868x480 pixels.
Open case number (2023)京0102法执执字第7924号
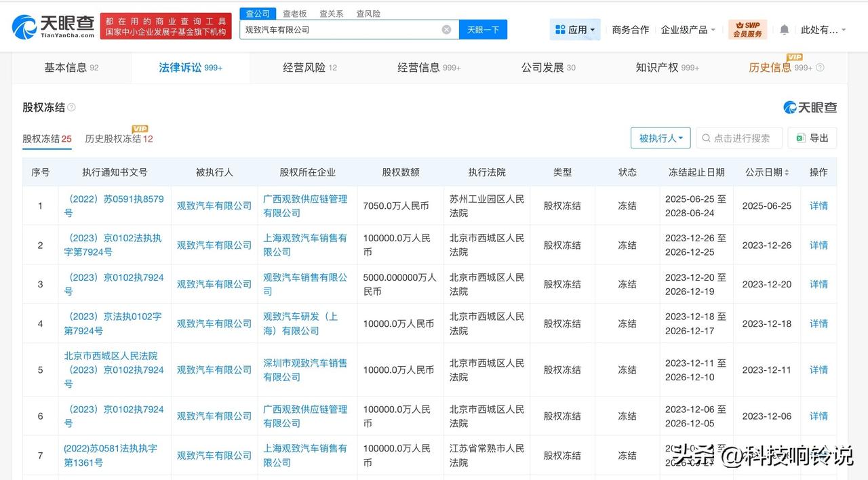tap(114, 245)
